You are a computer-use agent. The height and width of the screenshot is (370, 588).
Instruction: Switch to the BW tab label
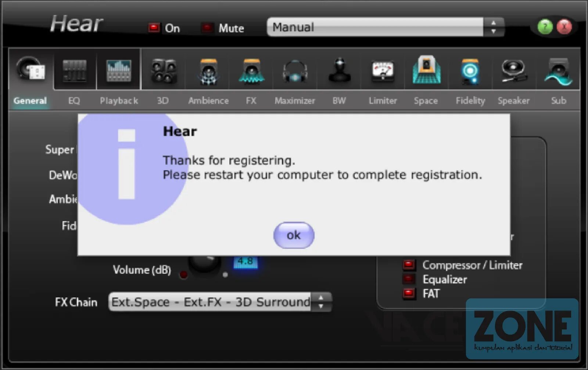(x=339, y=100)
